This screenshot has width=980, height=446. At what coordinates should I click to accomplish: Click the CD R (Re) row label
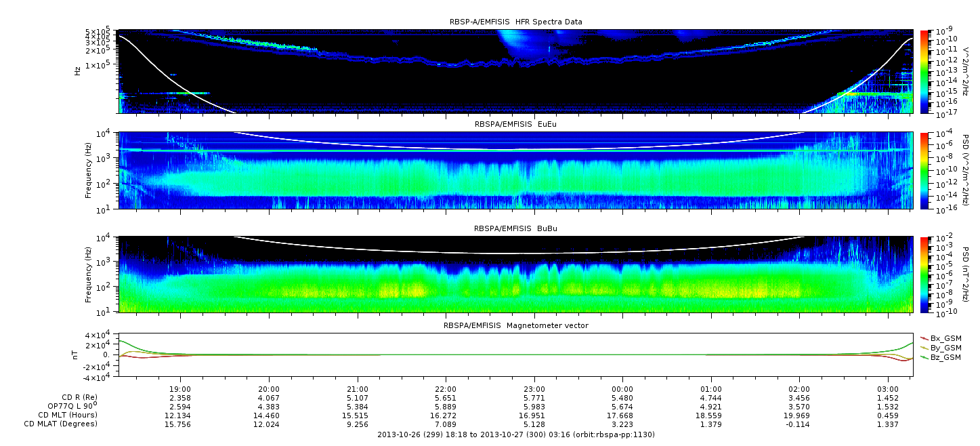tap(79, 398)
